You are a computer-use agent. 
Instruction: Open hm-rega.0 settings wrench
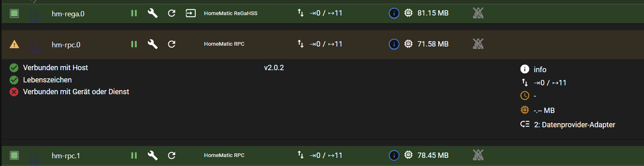(x=153, y=13)
